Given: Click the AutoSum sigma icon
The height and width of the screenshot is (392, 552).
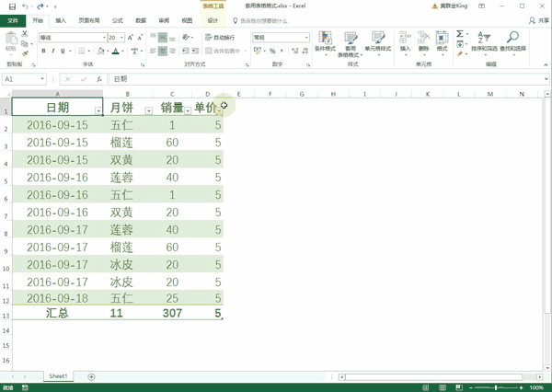Looking at the screenshot, I should pos(460,33).
